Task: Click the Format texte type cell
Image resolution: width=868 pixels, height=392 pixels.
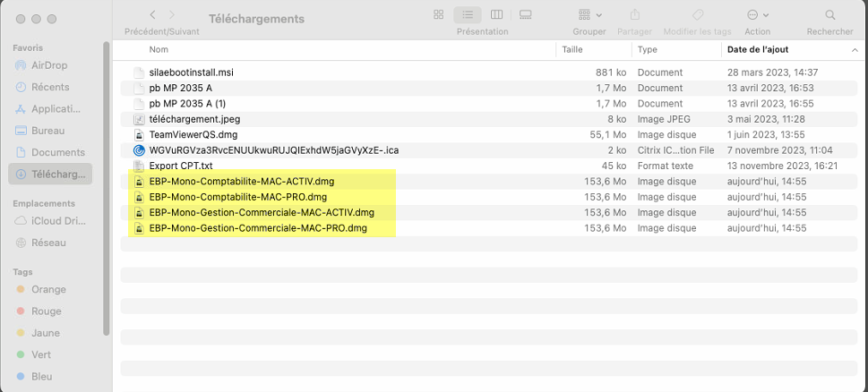Action: coord(665,166)
